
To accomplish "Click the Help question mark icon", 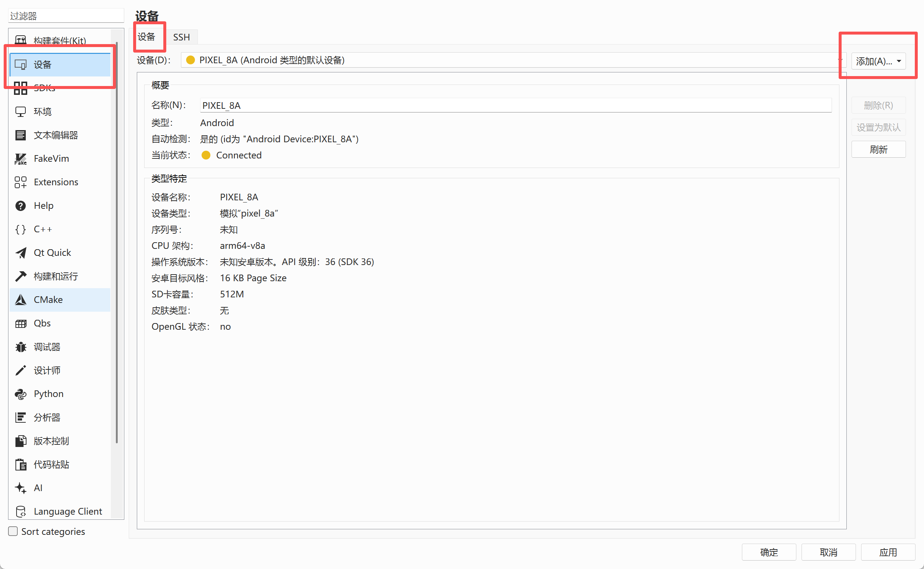I will pos(20,206).
